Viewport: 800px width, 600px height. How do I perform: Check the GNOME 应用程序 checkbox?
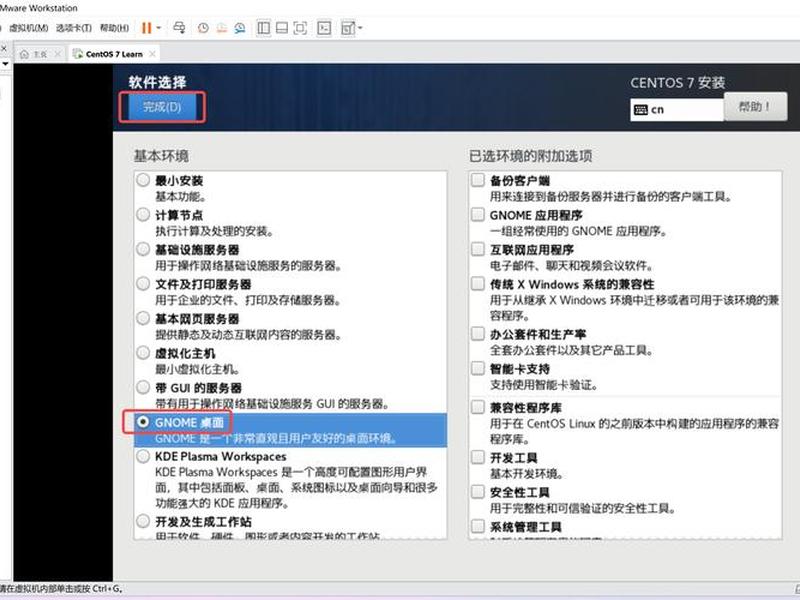[x=478, y=214]
